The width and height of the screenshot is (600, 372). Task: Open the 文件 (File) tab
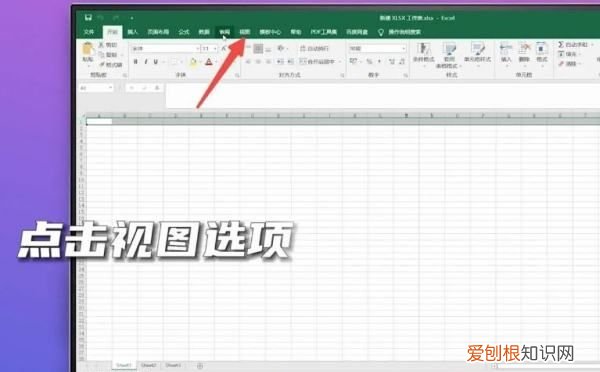(89, 32)
